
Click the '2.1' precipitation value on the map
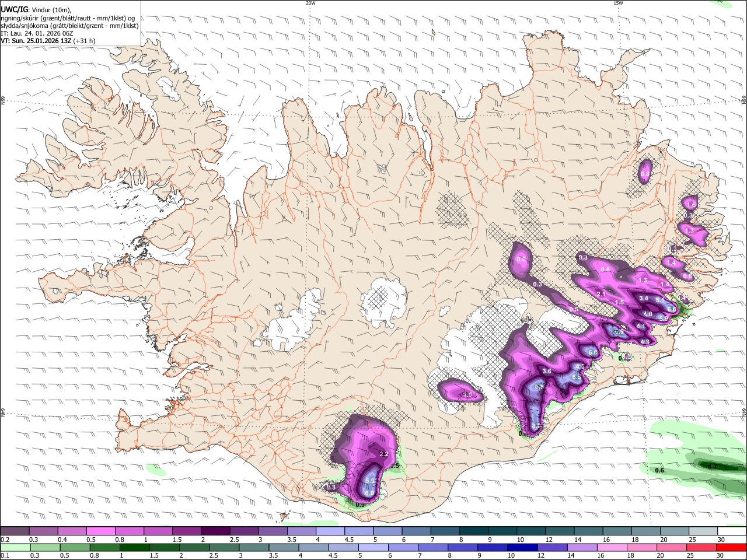[601, 294]
